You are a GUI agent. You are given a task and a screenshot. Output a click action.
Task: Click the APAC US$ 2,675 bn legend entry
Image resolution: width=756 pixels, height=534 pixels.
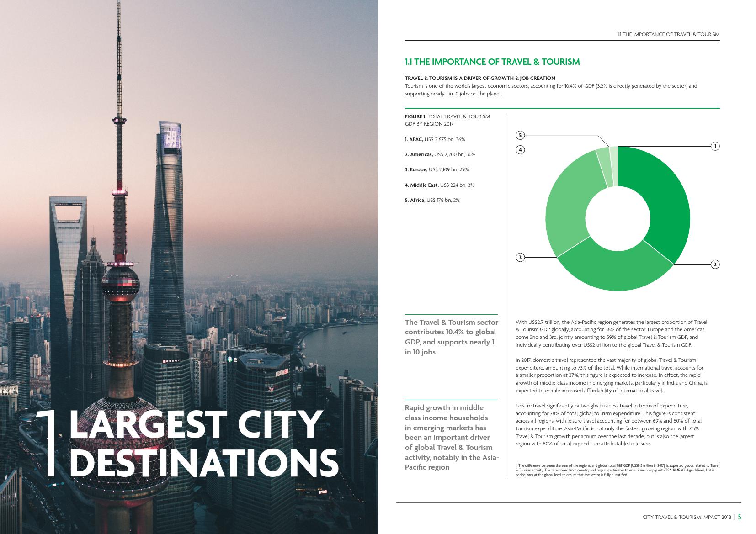coord(435,139)
